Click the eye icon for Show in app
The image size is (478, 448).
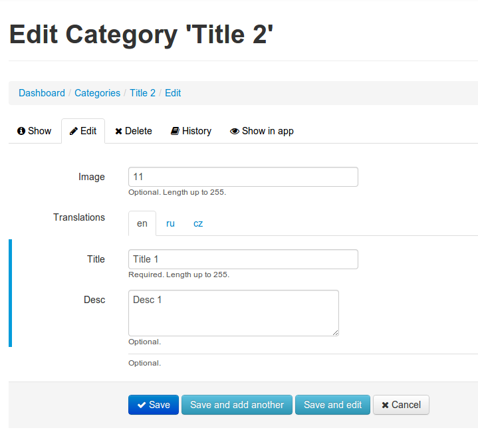(x=235, y=131)
